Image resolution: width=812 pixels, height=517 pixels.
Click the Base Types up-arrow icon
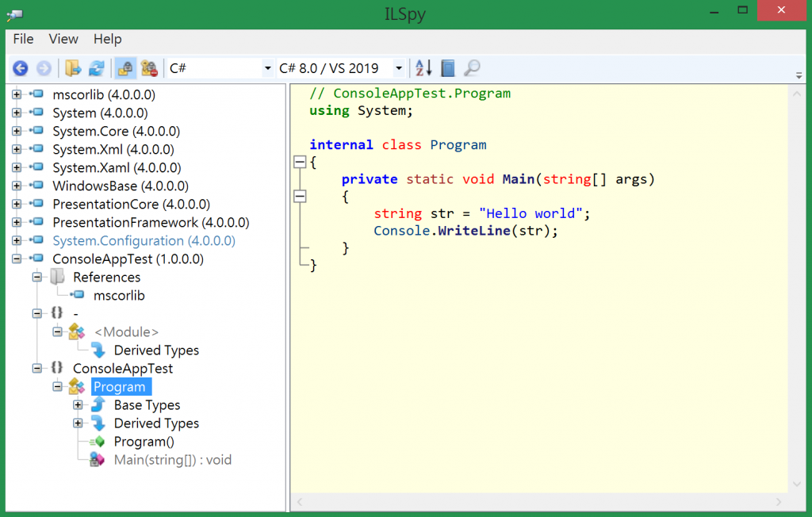pyautogui.click(x=98, y=404)
